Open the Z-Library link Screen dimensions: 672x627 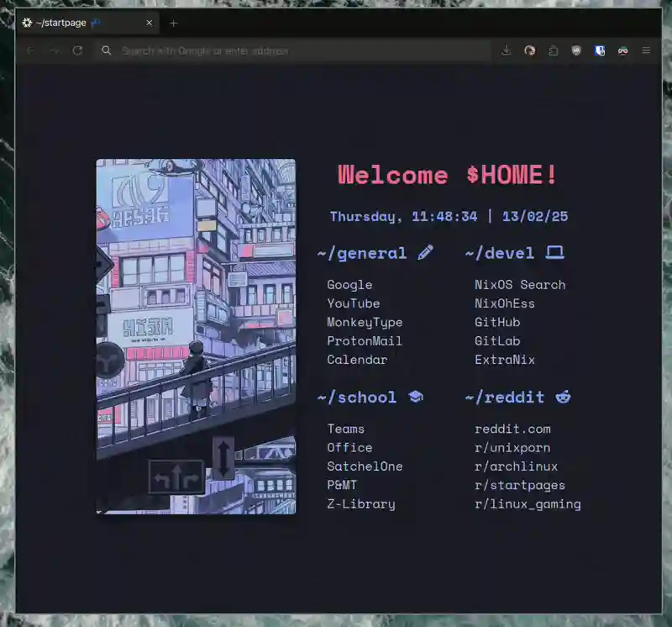coord(361,504)
